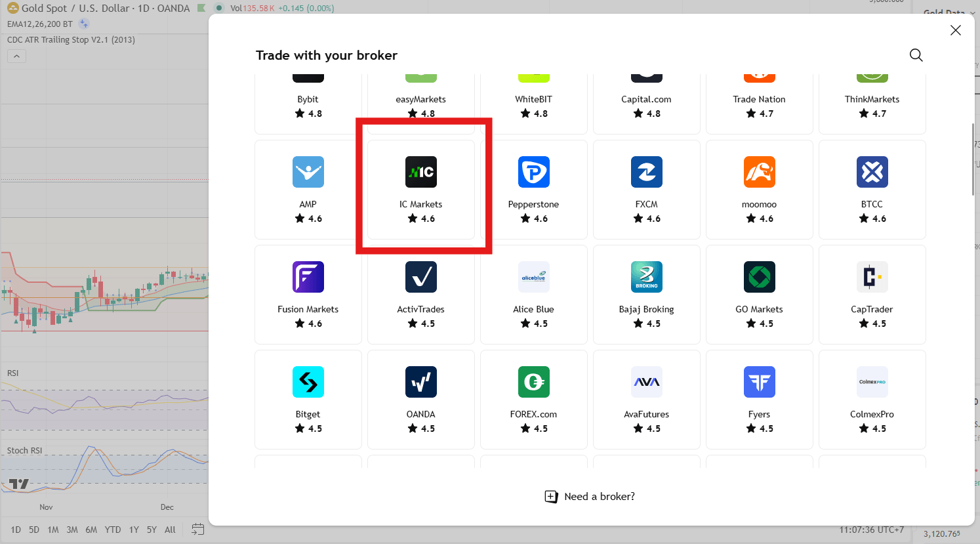This screenshot has width=980, height=544.
Task: Select the GO Markets broker tile
Action: click(x=759, y=294)
